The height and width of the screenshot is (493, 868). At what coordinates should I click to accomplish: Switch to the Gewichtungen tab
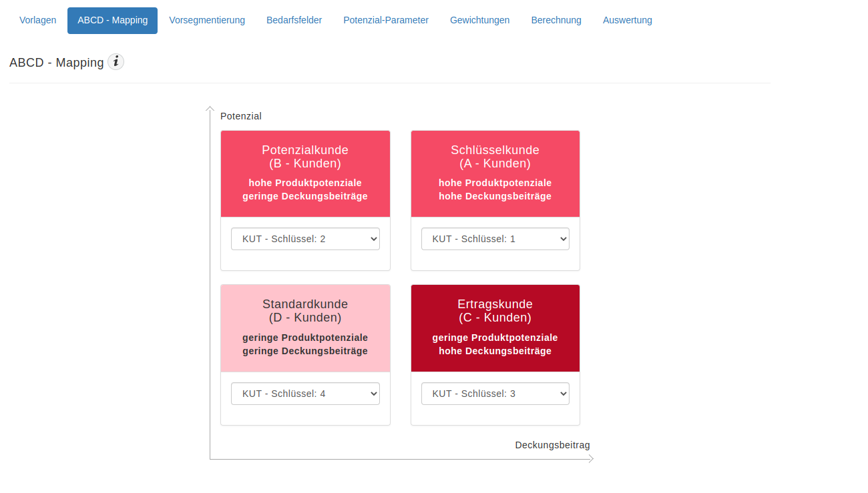coord(479,20)
